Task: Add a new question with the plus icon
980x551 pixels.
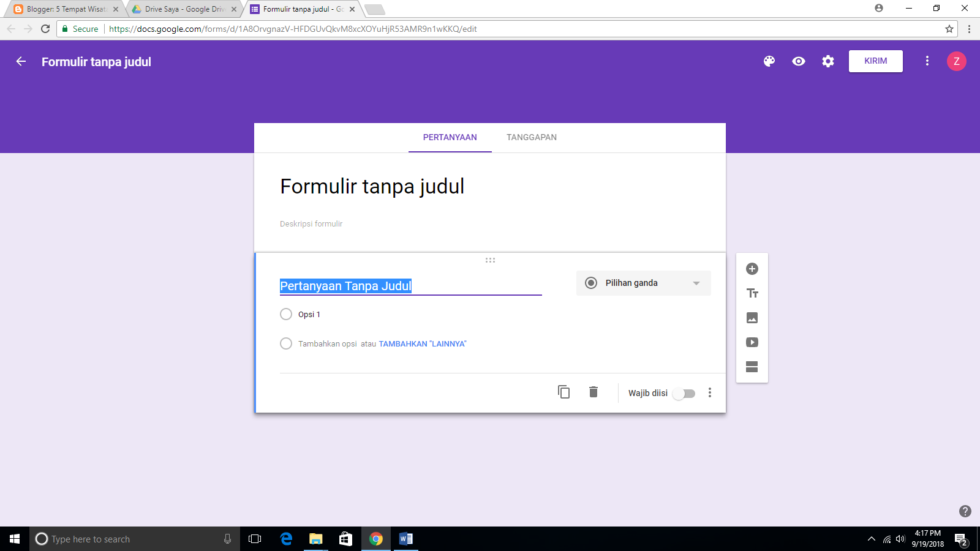Action: pos(752,269)
